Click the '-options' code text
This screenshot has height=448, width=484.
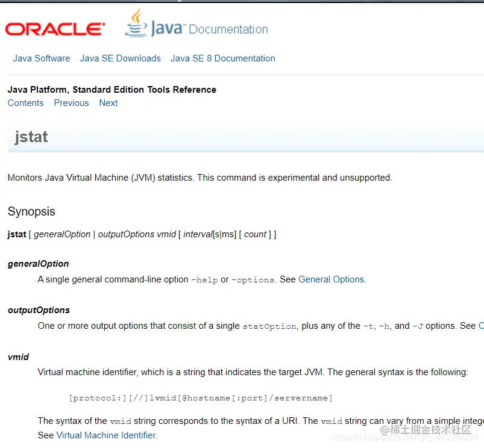pyautogui.click(x=253, y=280)
